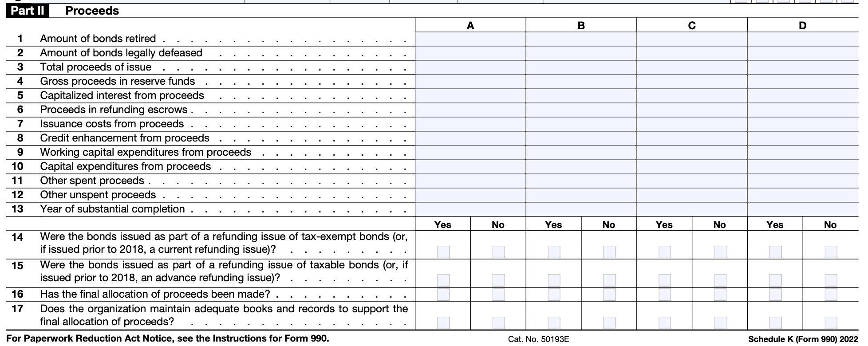Click year of substantial completion column B
This screenshot has width=868, height=346.
click(x=581, y=209)
